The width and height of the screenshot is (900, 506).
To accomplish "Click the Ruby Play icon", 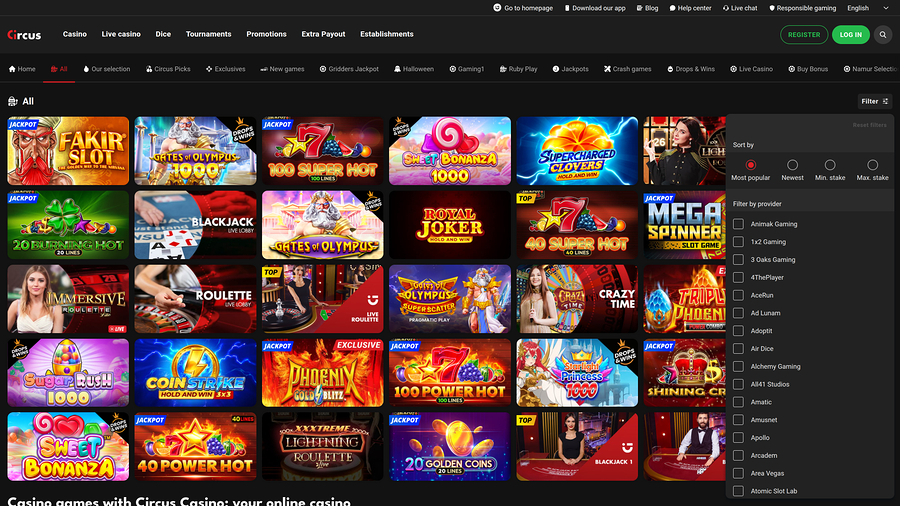I will [503, 69].
